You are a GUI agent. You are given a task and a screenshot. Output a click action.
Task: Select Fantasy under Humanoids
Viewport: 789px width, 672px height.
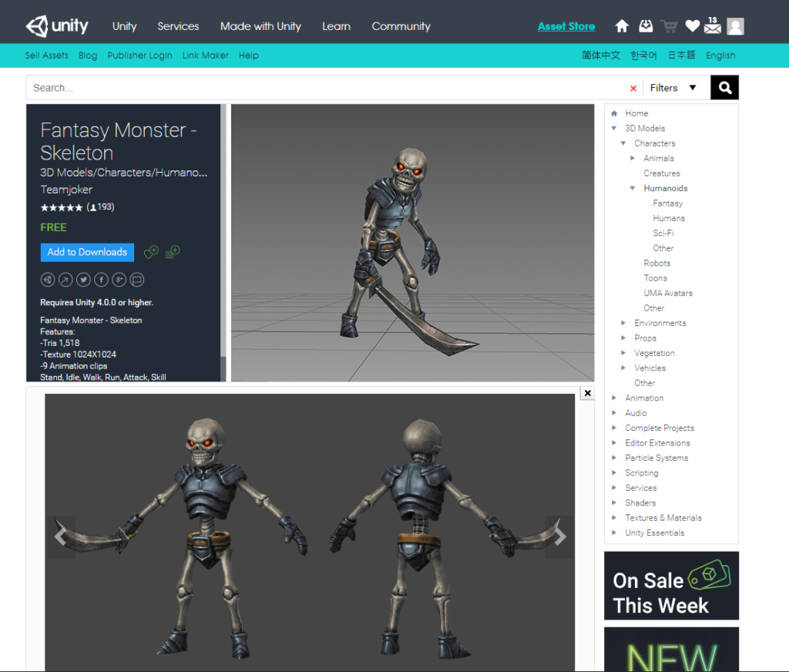coord(668,203)
